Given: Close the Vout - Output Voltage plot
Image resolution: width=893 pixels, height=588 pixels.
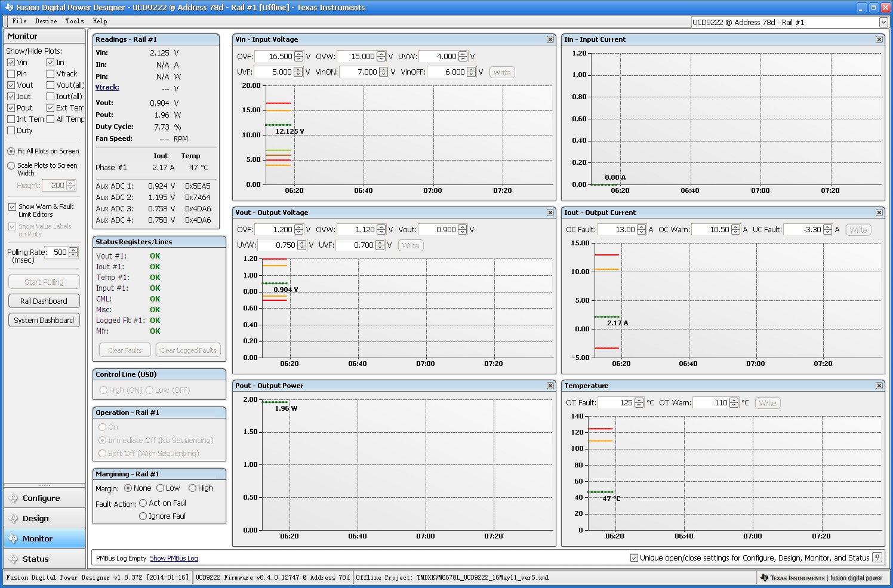Looking at the screenshot, I should (x=550, y=213).
